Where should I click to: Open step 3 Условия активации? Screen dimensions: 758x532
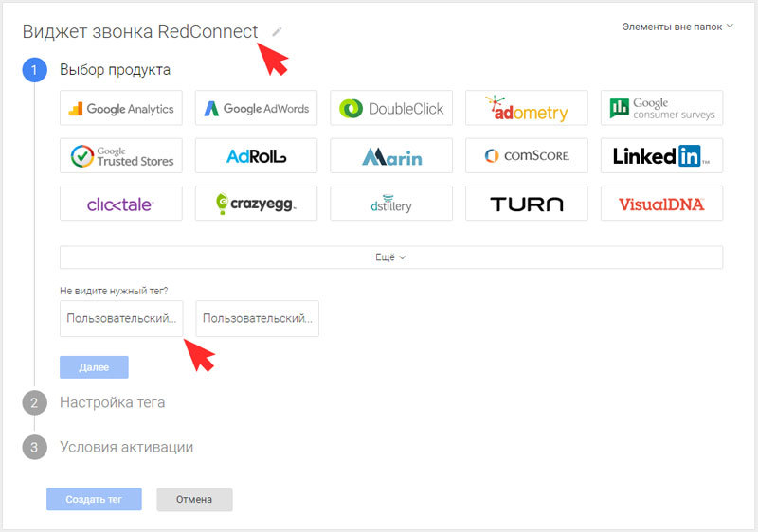pyautogui.click(x=126, y=447)
